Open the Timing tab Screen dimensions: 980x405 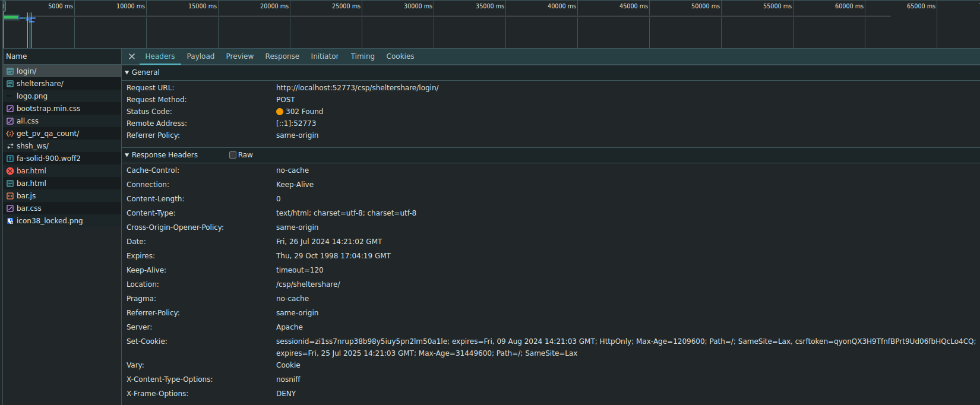coord(362,56)
